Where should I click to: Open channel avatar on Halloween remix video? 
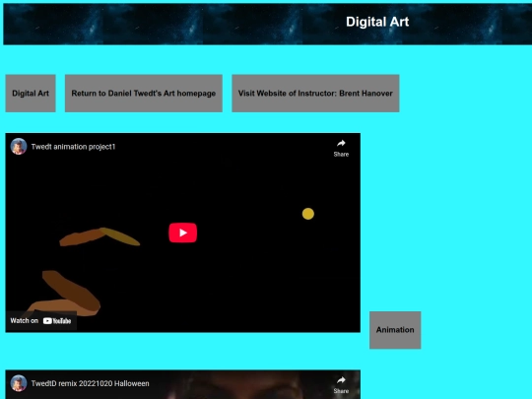coord(19,383)
